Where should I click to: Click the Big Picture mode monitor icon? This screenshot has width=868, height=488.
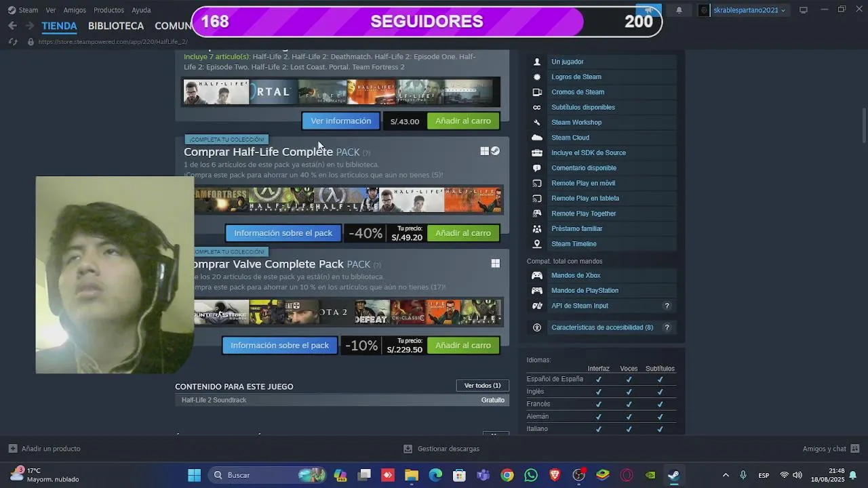coord(804,10)
